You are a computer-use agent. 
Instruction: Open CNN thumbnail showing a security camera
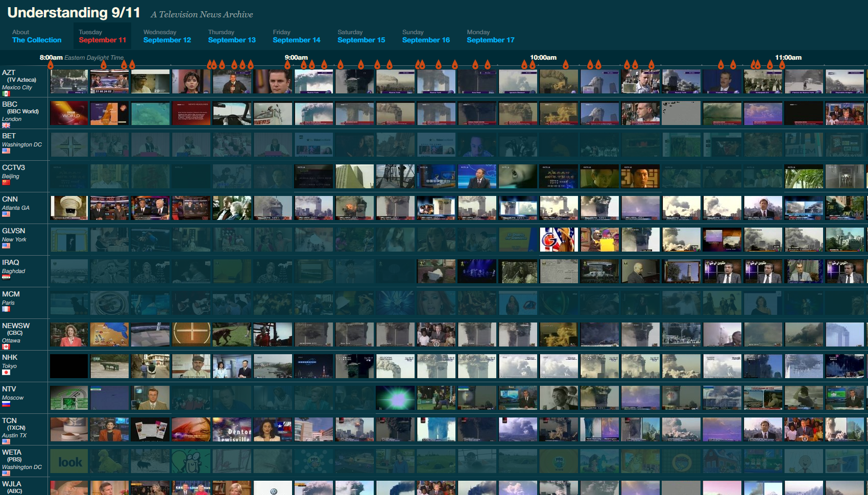coord(69,208)
